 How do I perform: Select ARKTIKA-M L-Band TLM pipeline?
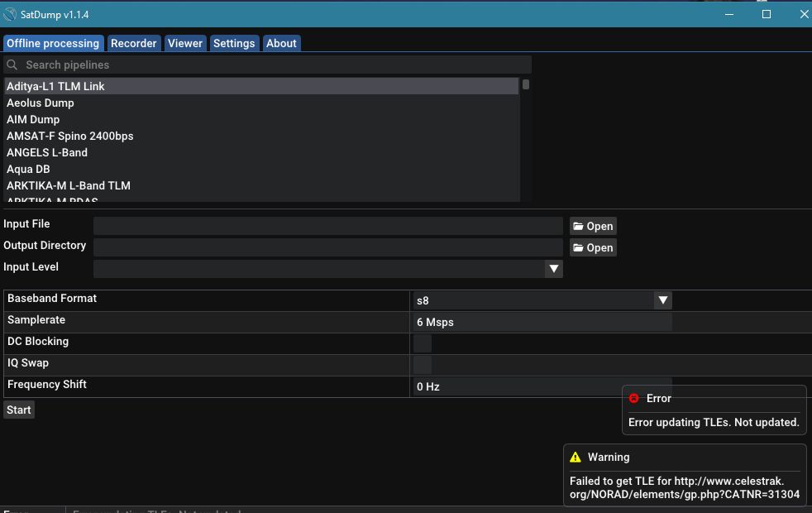(x=261, y=185)
